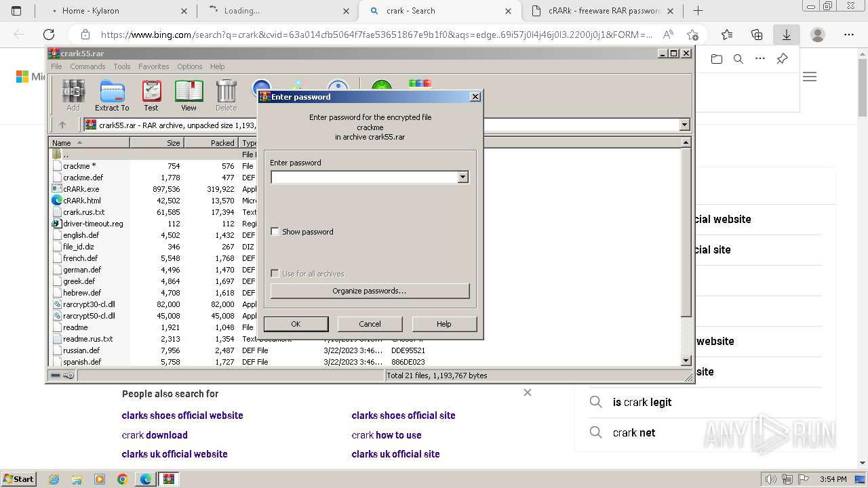Click the Read aloud icon in address bar
Image resolution: width=868 pixels, height=488 pixels.
(668, 35)
